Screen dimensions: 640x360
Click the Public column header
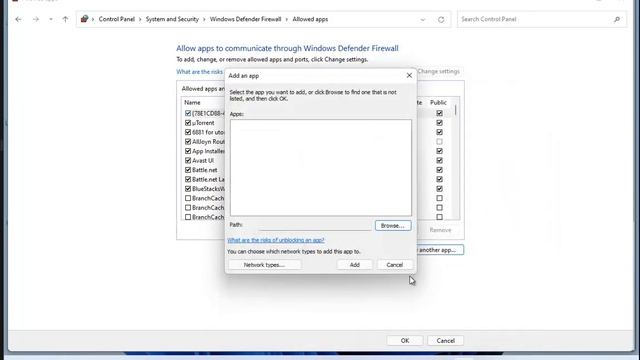point(438,102)
